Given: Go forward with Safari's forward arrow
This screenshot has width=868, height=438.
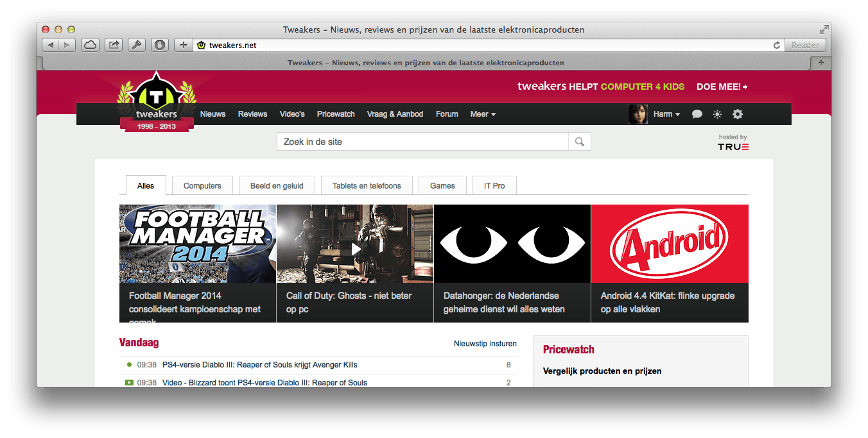Looking at the screenshot, I should coord(67,45).
